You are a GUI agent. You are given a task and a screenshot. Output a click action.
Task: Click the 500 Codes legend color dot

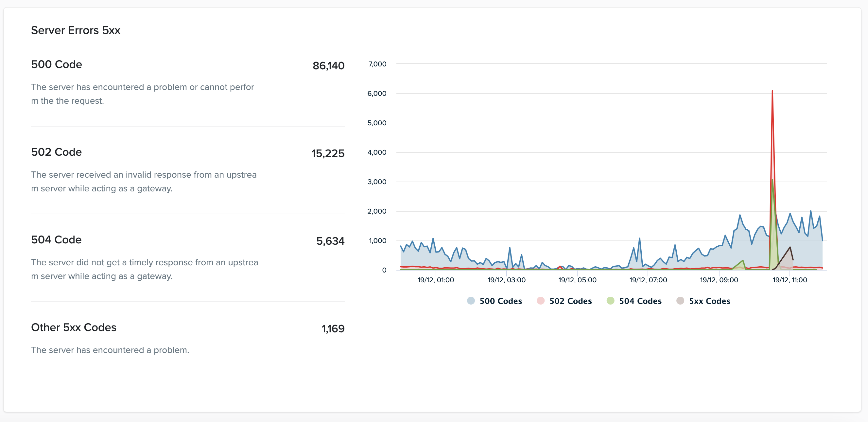coord(471,301)
